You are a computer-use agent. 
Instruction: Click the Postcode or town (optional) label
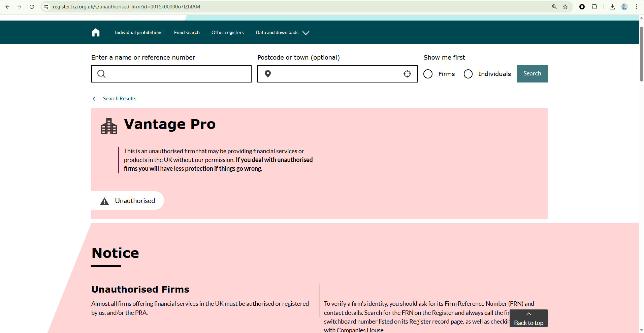[x=298, y=58]
